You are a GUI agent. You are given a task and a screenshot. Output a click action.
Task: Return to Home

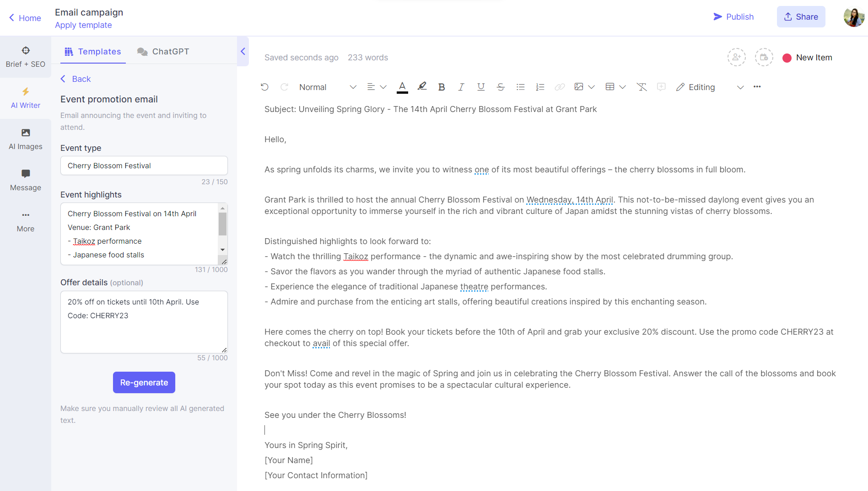[25, 18]
